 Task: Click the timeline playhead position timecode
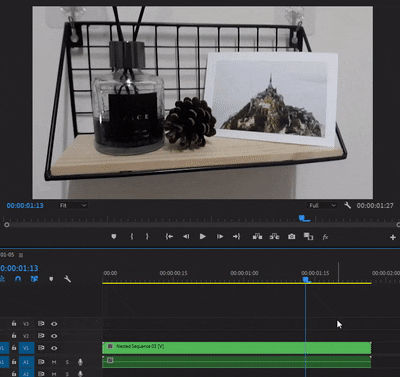19,268
